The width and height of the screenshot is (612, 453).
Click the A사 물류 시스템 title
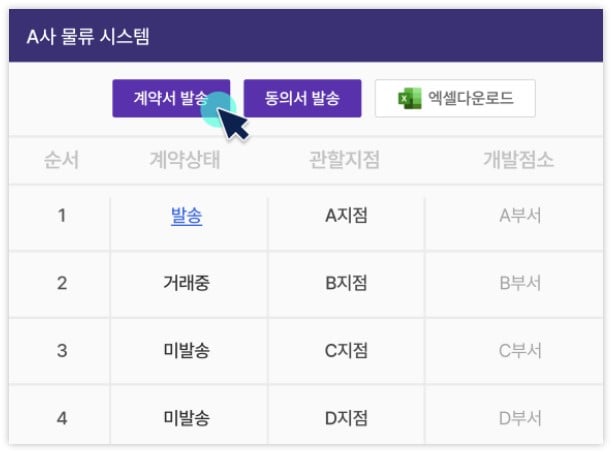click(x=88, y=37)
